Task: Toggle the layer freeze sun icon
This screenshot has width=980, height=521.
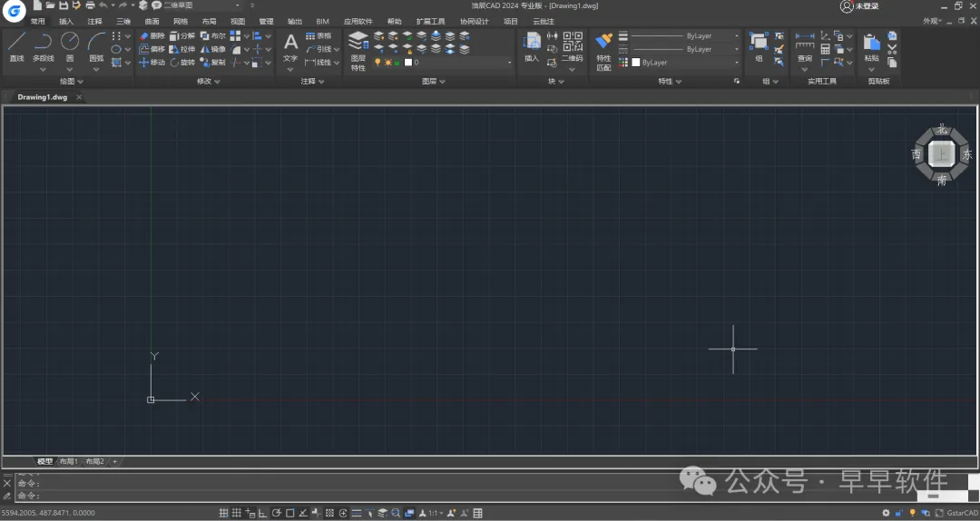Action: click(387, 63)
